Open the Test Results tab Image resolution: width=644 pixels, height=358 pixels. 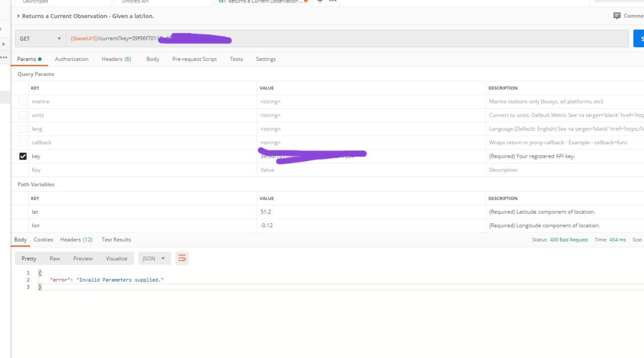116,239
